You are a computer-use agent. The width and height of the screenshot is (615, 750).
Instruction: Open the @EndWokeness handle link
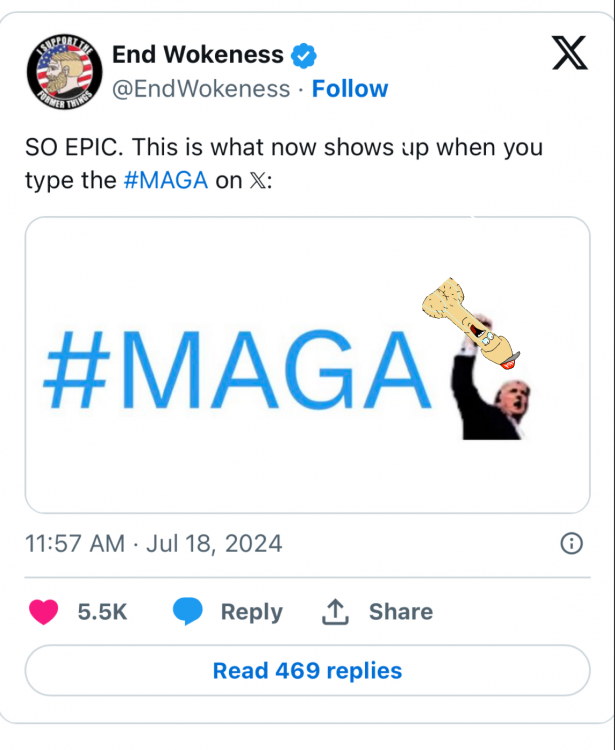pyautogui.click(x=200, y=89)
